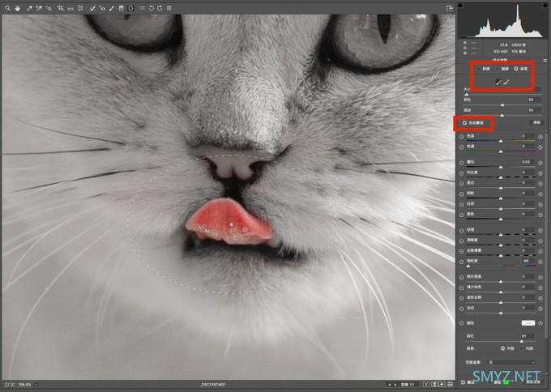Decrease 饱和度 with its minus icon
Viewport: 551px width, 392px height.
[x=461, y=262]
